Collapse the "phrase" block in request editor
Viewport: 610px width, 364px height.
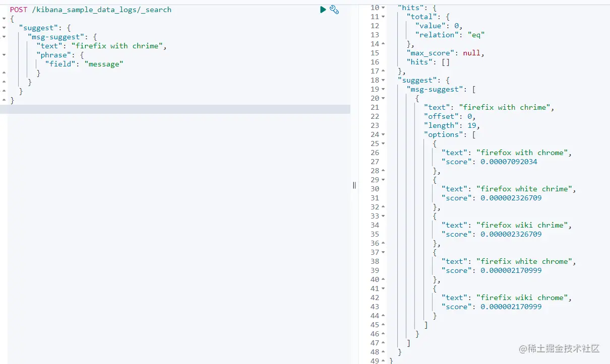click(4, 55)
